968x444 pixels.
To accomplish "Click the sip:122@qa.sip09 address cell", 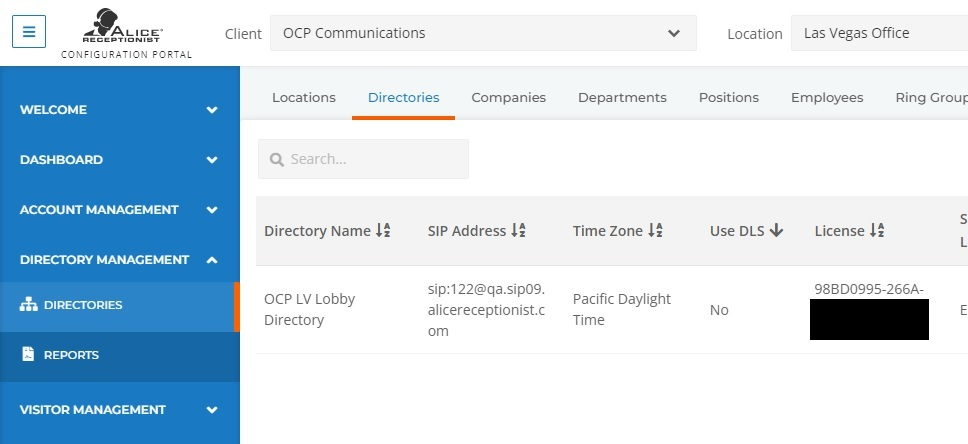I will [486, 310].
